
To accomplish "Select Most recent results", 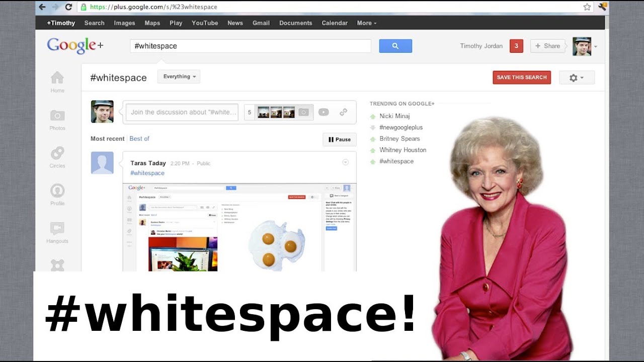I will (107, 139).
